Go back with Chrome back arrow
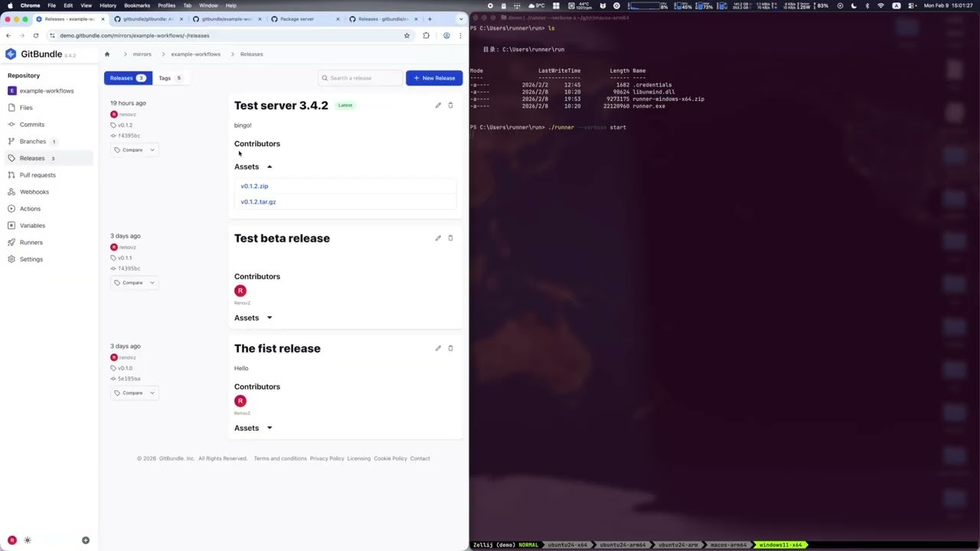Viewport: 980px width, 551px height. 8,35
